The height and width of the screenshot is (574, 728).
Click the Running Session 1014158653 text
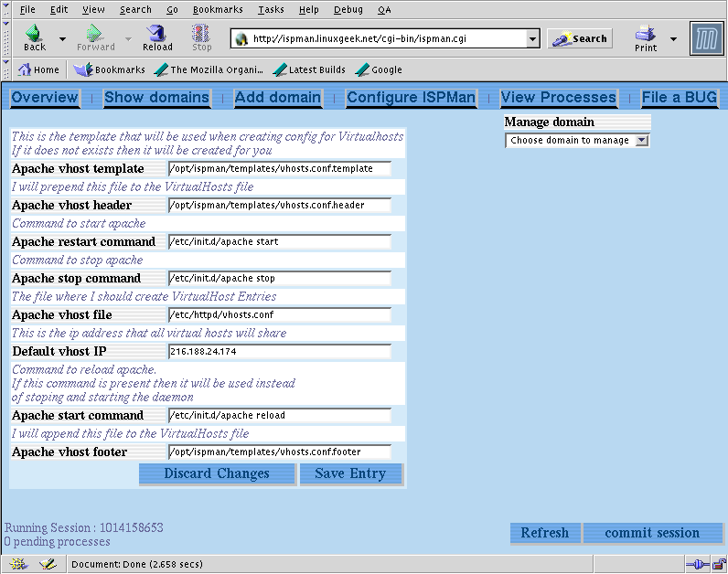point(84,527)
